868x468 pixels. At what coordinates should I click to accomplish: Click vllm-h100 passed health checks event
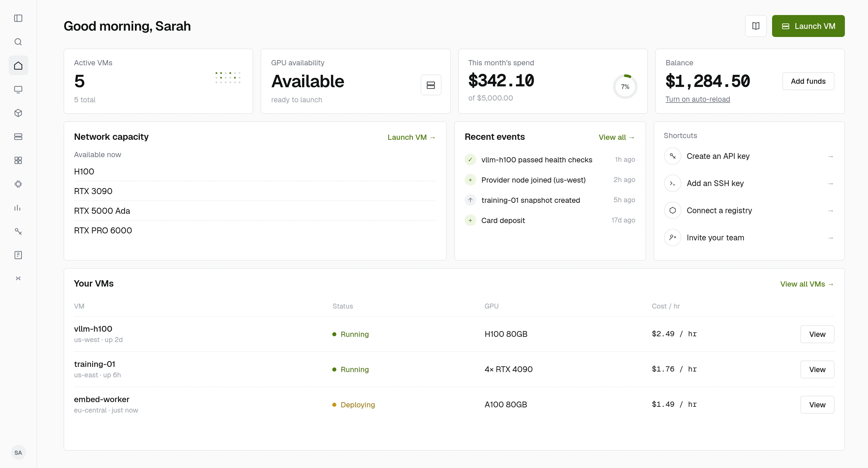click(550, 159)
